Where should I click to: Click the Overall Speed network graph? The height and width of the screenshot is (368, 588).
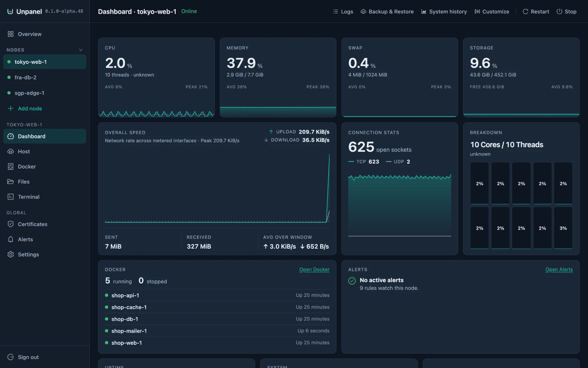(x=217, y=188)
